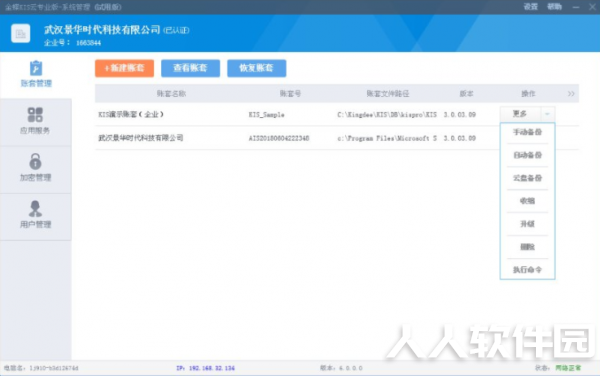This screenshot has width=600, height=376.
Task: Click the 新建账套 button
Action: (x=124, y=68)
